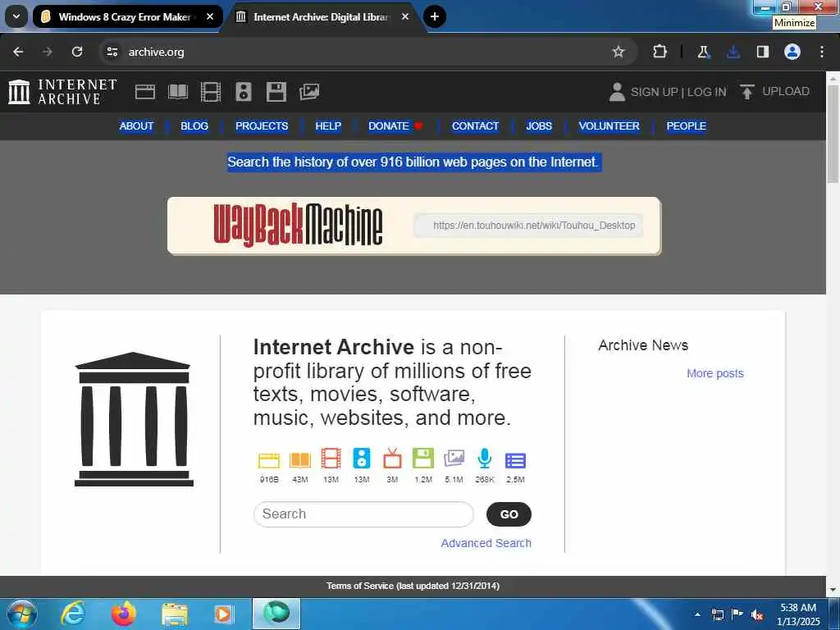This screenshot has width=840, height=630.
Task: Open the orange books icon labeled 43M
Action: (300, 459)
